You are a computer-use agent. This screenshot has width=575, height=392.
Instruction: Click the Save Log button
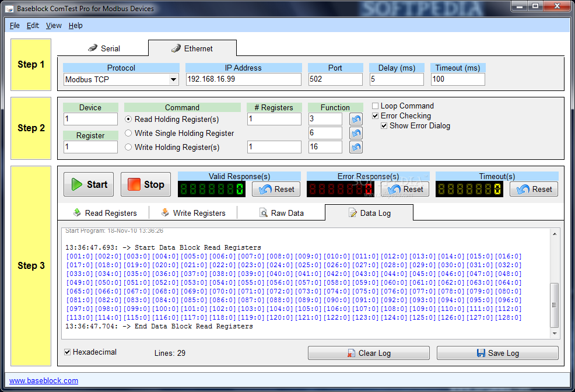[x=497, y=353]
